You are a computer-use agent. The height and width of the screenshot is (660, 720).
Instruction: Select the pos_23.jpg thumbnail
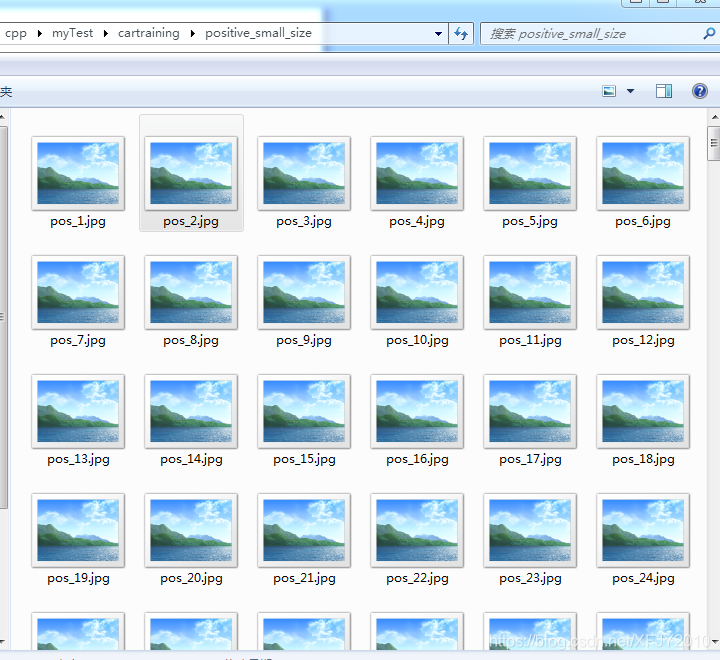pyautogui.click(x=530, y=530)
